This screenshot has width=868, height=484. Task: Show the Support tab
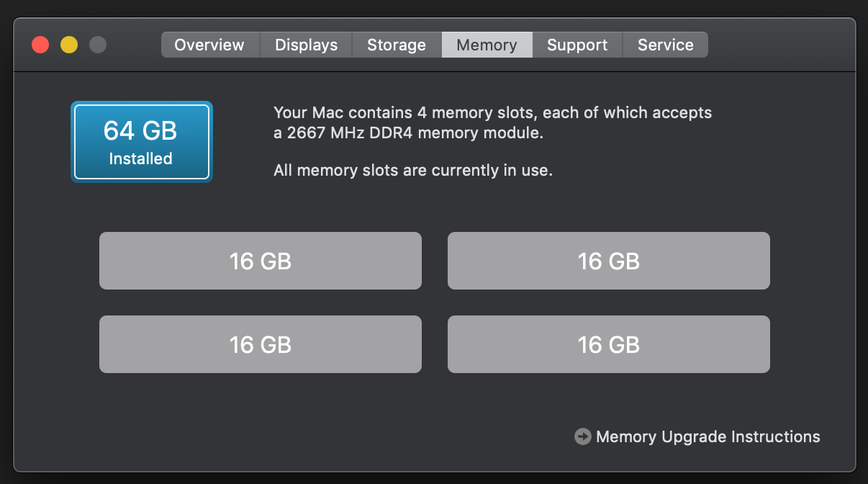click(577, 45)
